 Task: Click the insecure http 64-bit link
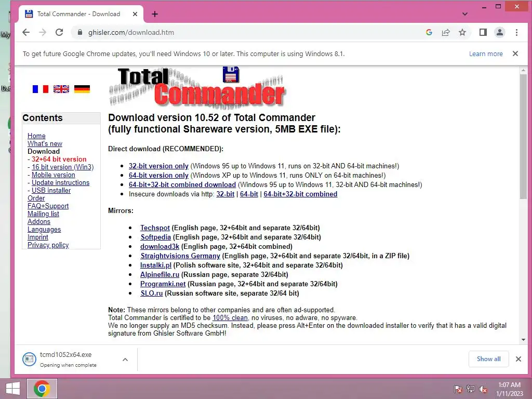249,194
